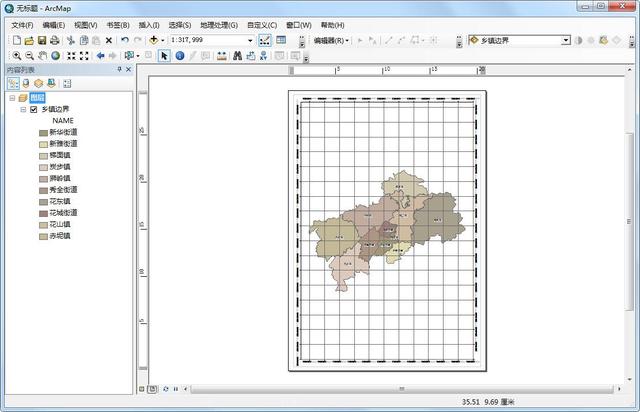Click the 新华街道 legend color swatch
Image resolution: width=640 pixels, height=412 pixels.
44,133
